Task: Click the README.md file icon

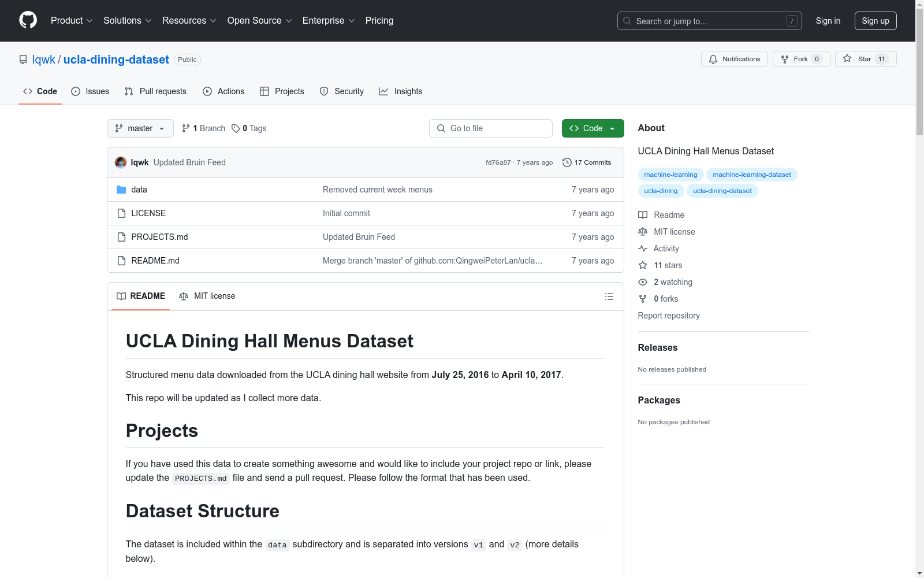Action: [x=121, y=261]
